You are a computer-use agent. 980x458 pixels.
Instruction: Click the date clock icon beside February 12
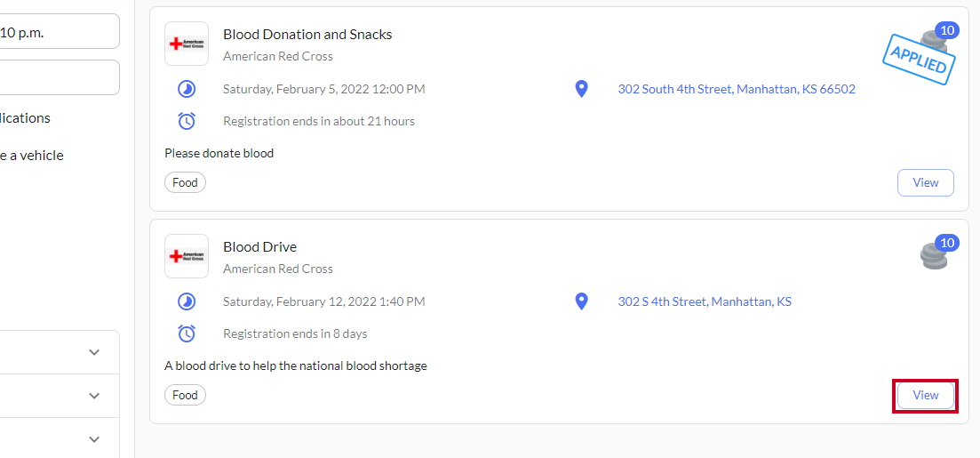(x=187, y=302)
